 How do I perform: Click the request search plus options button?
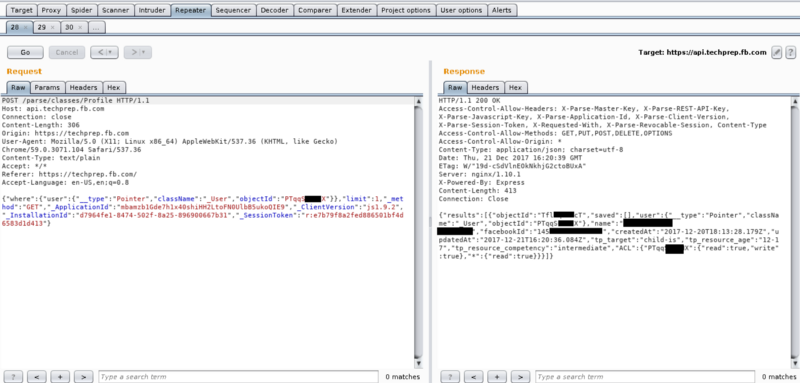pos(60,377)
